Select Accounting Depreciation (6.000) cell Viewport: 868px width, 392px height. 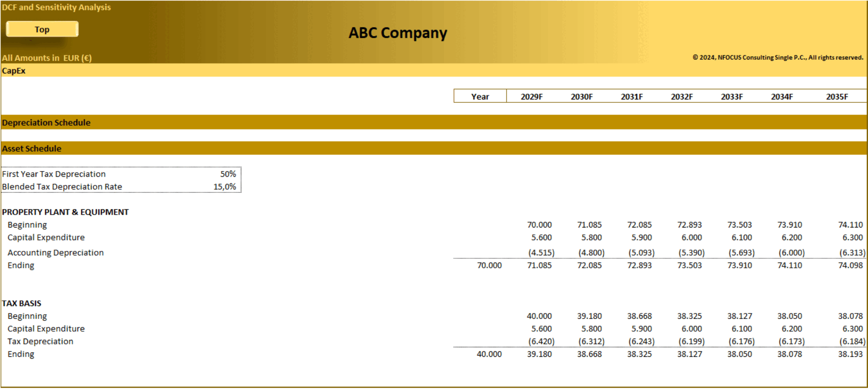pos(792,253)
